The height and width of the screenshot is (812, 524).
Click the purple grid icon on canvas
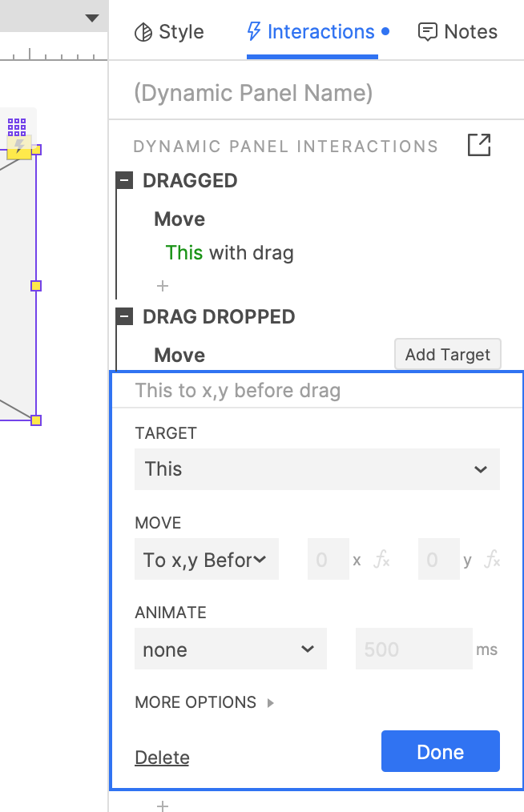17,127
